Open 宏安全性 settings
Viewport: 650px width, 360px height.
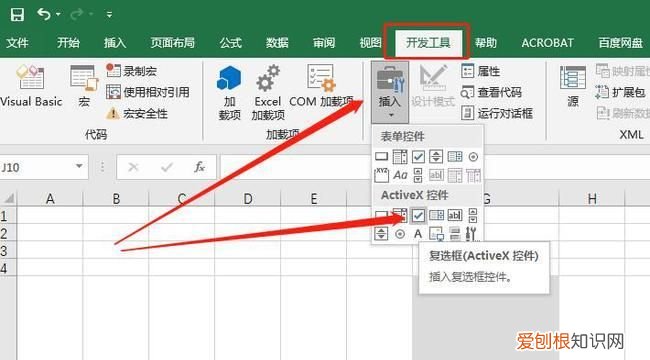tap(137, 113)
